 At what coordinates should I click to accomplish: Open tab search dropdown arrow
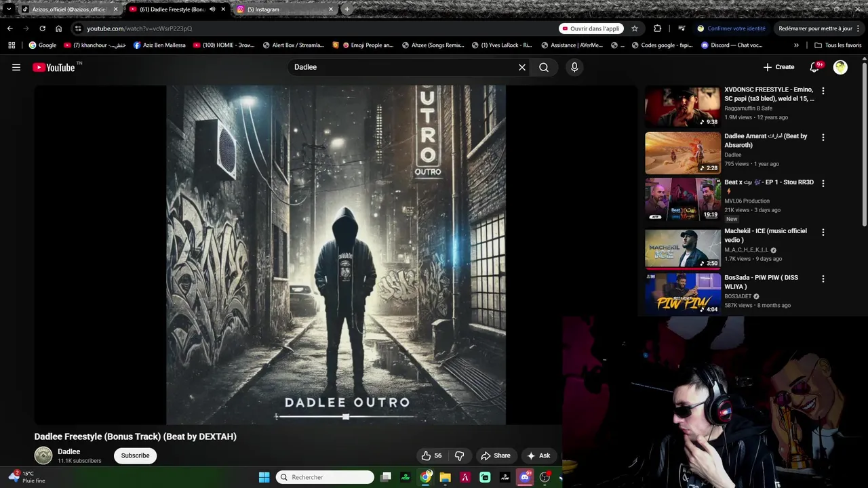point(9,9)
